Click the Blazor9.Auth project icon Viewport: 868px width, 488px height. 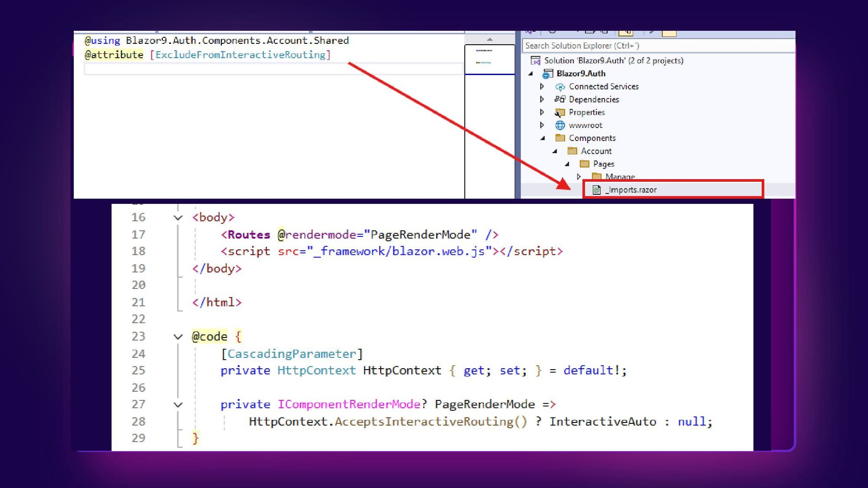click(547, 74)
